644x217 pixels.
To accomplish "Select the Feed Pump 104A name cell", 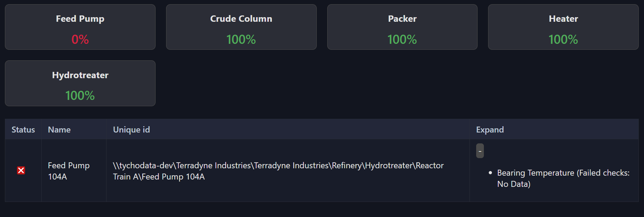I will pos(69,171).
